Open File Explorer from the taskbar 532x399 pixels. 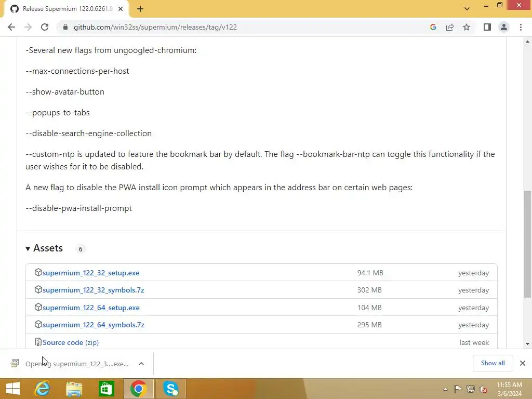pos(74,389)
